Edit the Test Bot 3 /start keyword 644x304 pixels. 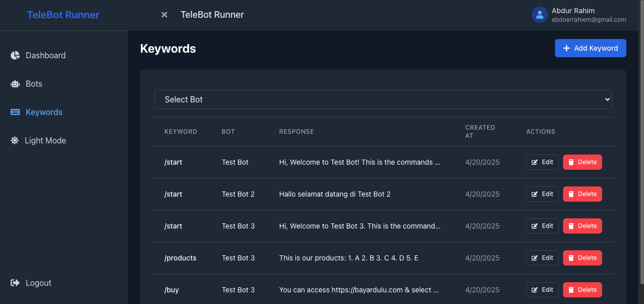[542, 226]
